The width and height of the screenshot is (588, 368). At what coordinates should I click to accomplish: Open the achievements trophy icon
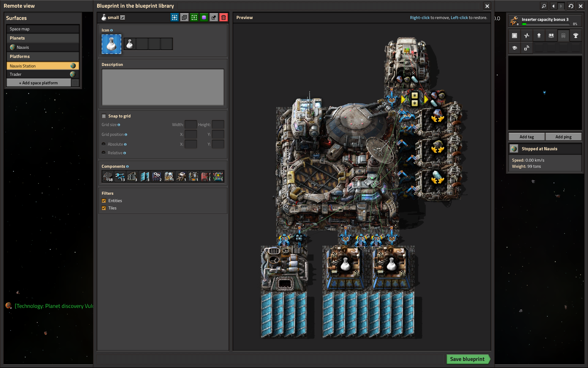(575, 36)
